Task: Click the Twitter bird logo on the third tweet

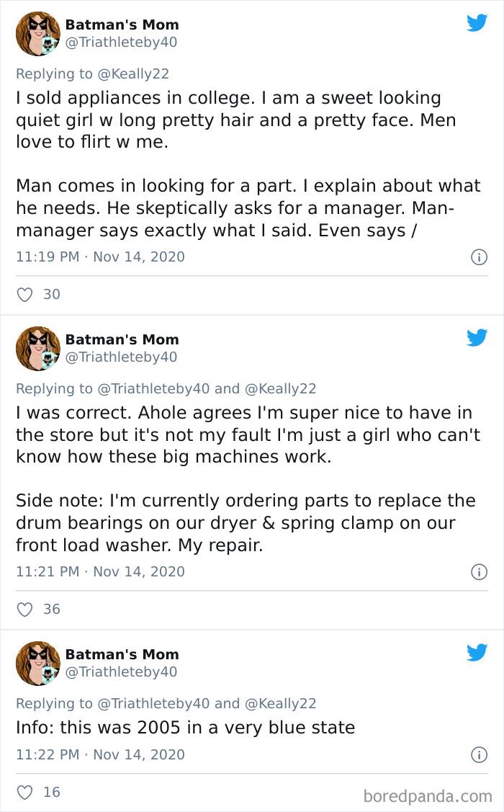Action: coord(477,652)
